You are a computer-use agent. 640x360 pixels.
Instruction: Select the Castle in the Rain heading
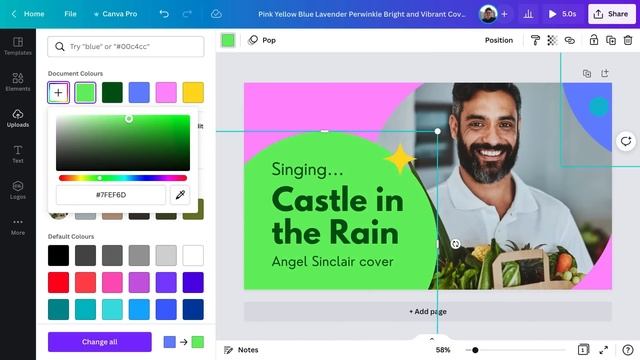click(337, 216)
